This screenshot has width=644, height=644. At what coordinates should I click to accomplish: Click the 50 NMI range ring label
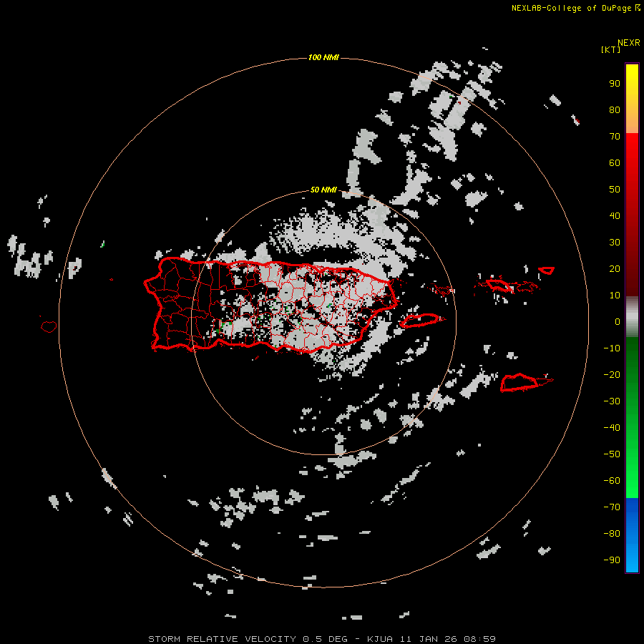click(323, 190)
